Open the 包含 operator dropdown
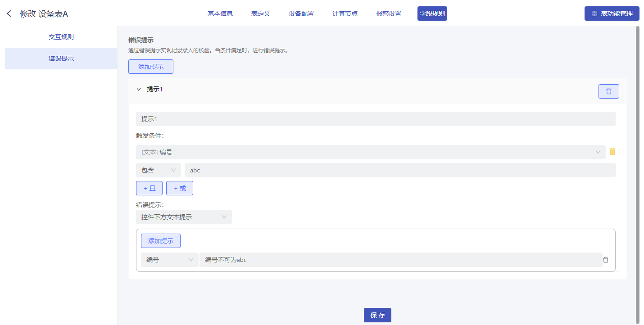Viewport: 644px width, 325px height. point(158,170)
